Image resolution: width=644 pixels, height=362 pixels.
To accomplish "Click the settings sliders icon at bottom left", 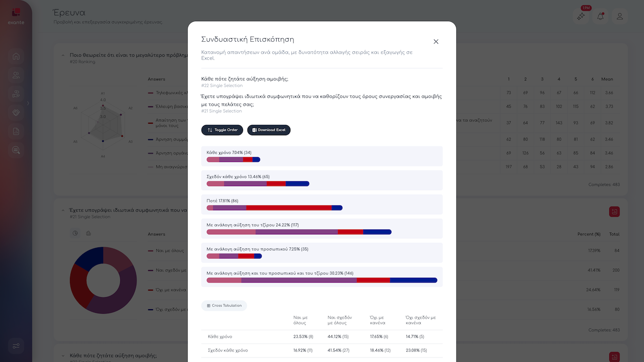I will (x=16, y=346).
